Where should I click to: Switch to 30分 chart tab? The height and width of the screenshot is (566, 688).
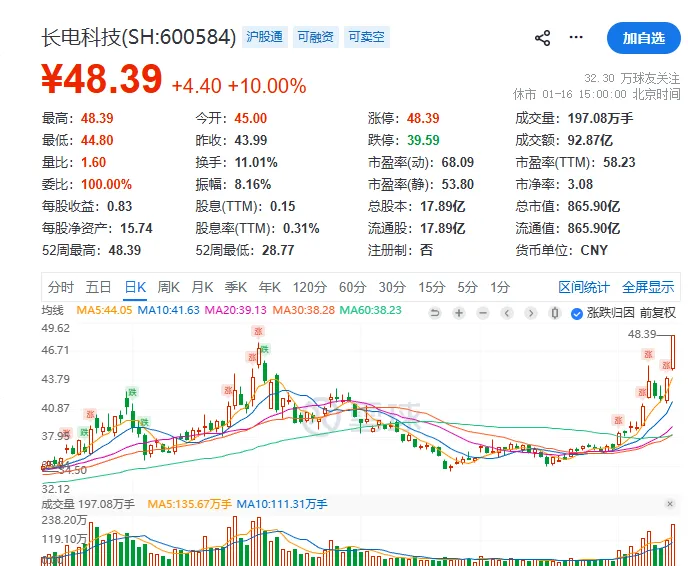392,287
